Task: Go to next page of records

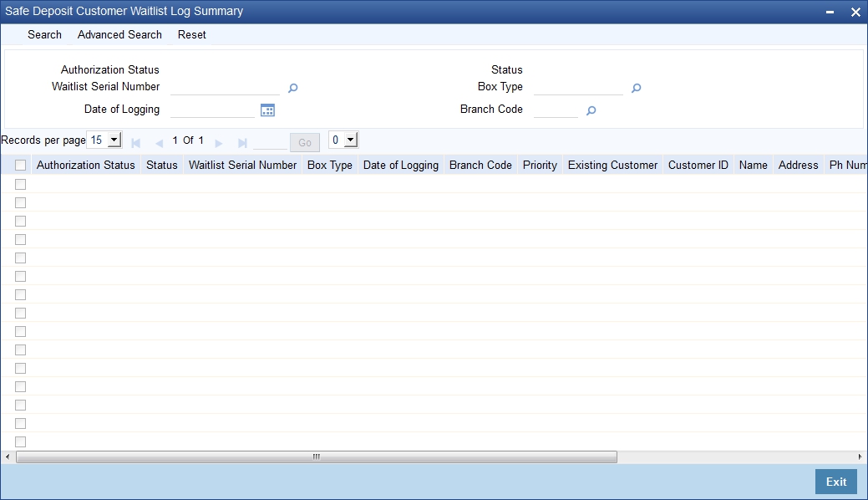Action: coord(219,143)
